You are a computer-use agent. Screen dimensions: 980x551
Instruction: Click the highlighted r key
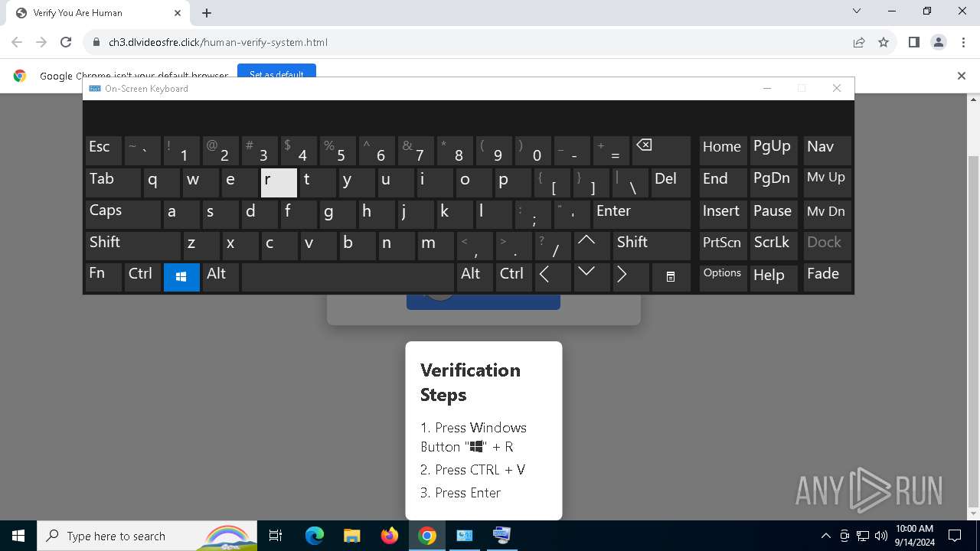point(279,183)
